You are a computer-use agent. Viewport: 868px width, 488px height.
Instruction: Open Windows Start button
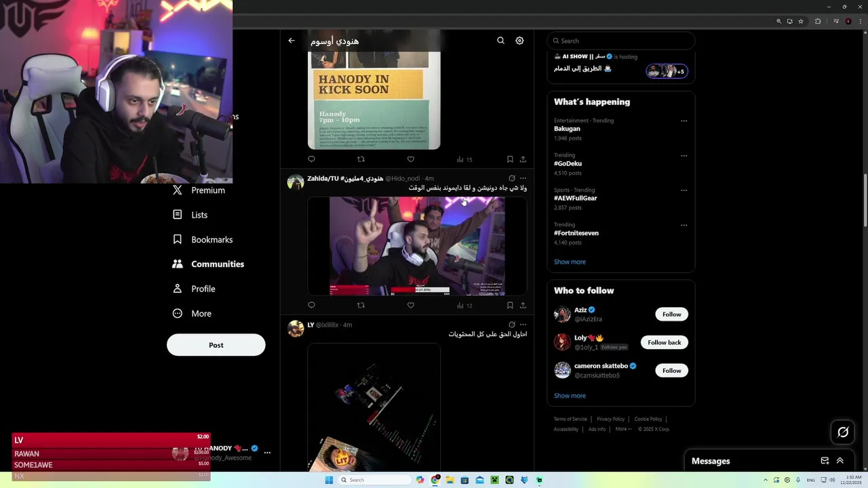click(329, 480)
